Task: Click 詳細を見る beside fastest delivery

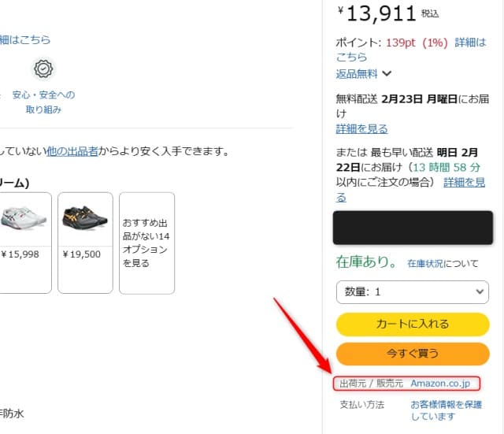Action: point(464,182)
